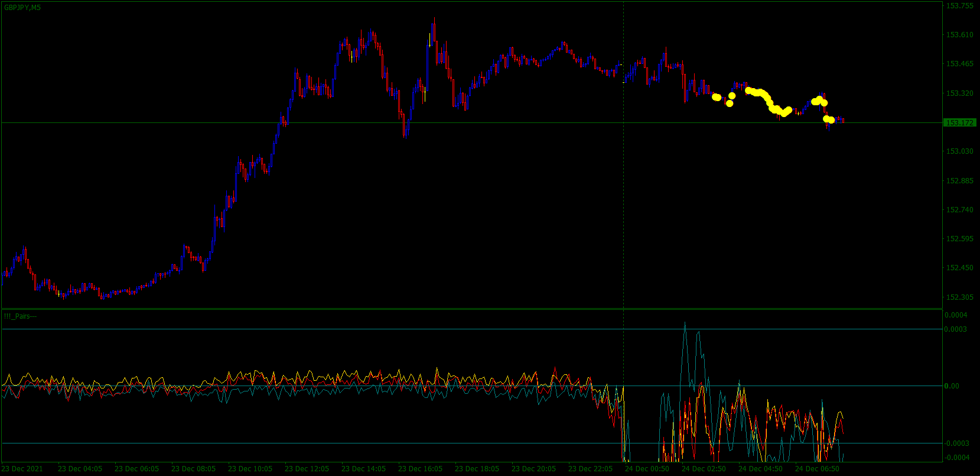980x476 pixels.
Task: Select the 23 Dec 2021 date label
Action: coord(22,469)
